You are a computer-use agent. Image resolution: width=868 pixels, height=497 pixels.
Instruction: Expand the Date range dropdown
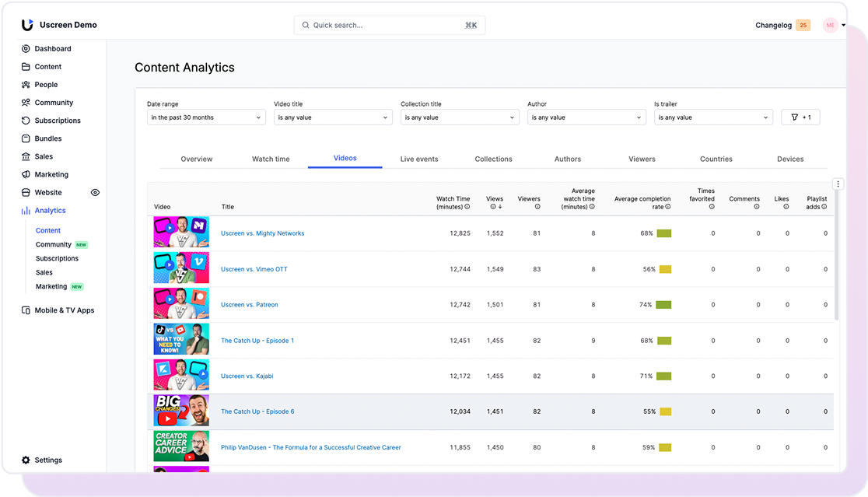tap(206, 117)
